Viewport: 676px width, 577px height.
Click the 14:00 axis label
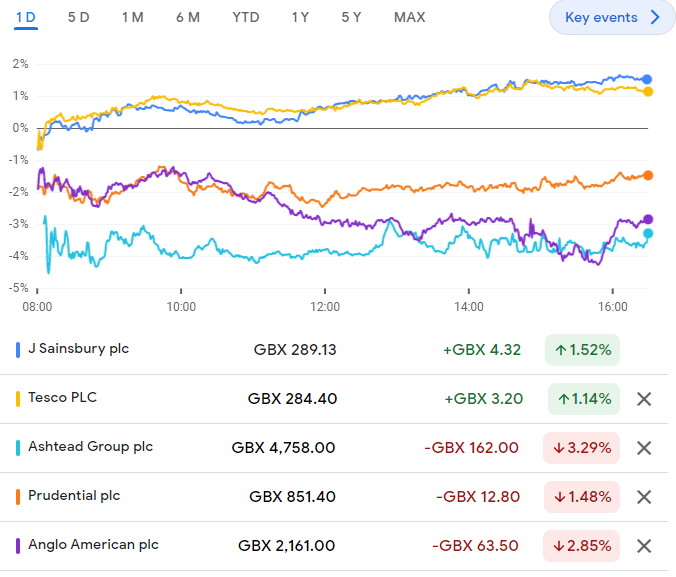pyautogui.click(x=469, y=307)
